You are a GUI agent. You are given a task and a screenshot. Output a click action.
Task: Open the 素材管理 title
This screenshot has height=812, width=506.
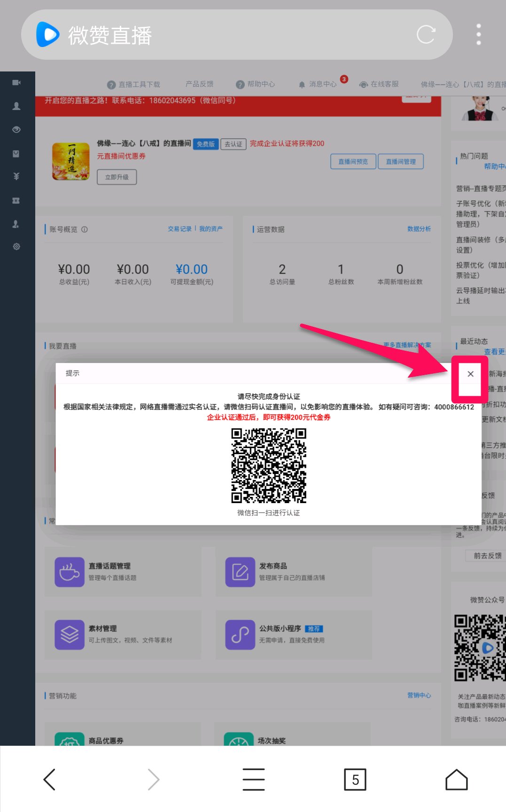coord(102,629)
